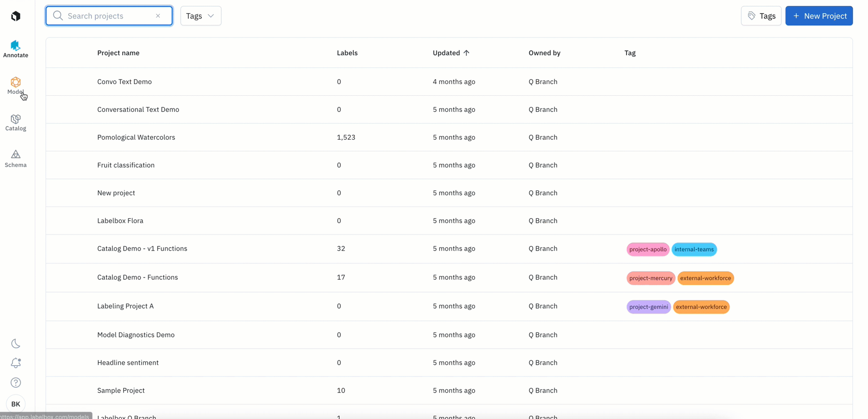Toggle the Updated column sort arrow
Image resolution: width=868 pixels, height=419 pixels.
(x=466, y=53)
